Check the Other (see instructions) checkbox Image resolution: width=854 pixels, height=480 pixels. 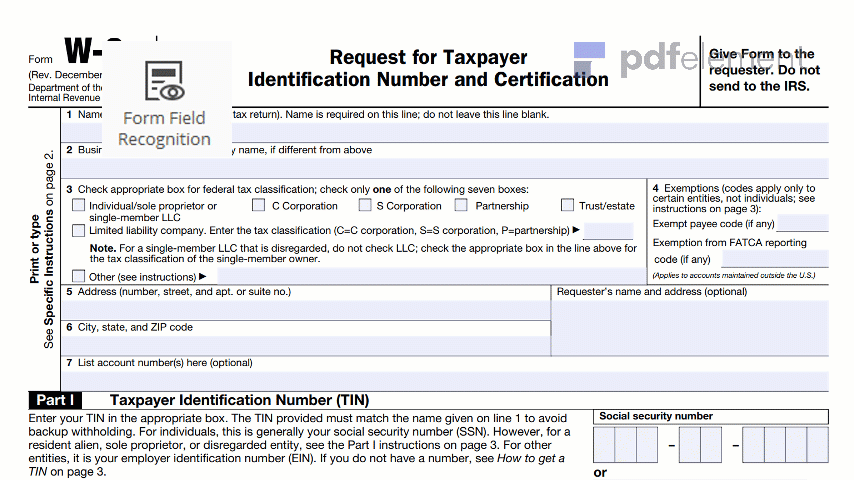[x=79, y=276]
